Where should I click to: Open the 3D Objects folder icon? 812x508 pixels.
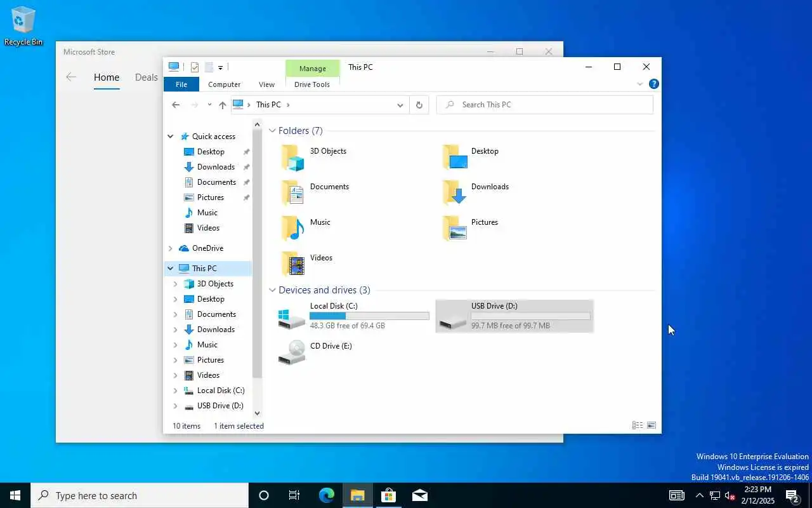pyautogui.click(x=292, y=157)
